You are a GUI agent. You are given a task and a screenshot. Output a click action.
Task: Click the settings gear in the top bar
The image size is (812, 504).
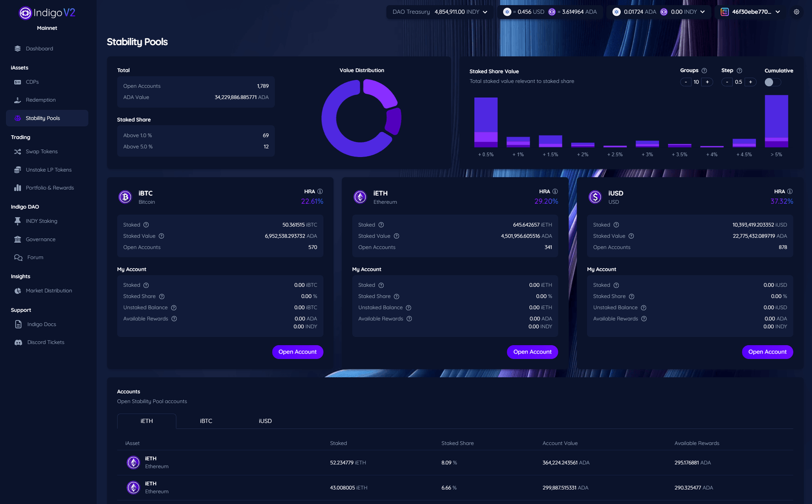797,12
